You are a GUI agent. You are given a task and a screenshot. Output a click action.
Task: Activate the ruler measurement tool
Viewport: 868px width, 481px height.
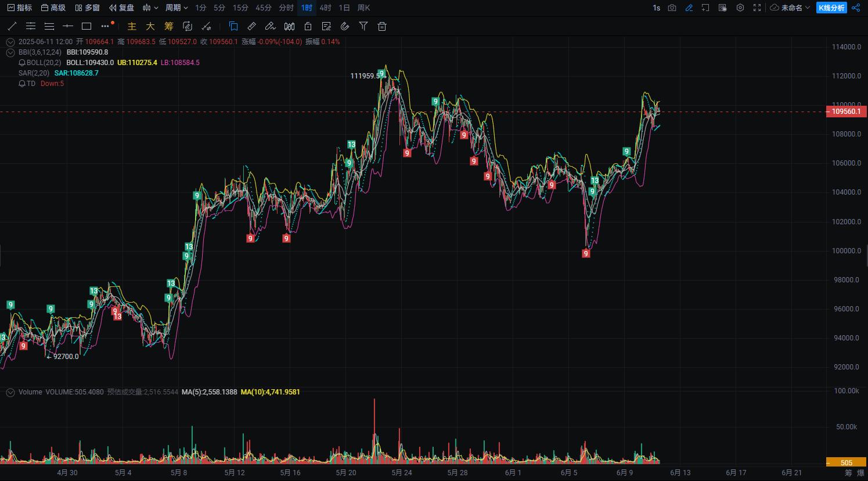[251, 26]
